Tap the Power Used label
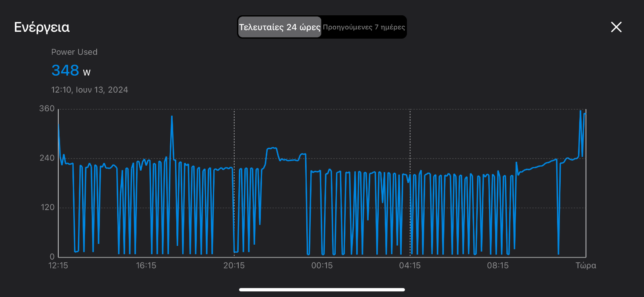644x297 pixels. [74, 52]
